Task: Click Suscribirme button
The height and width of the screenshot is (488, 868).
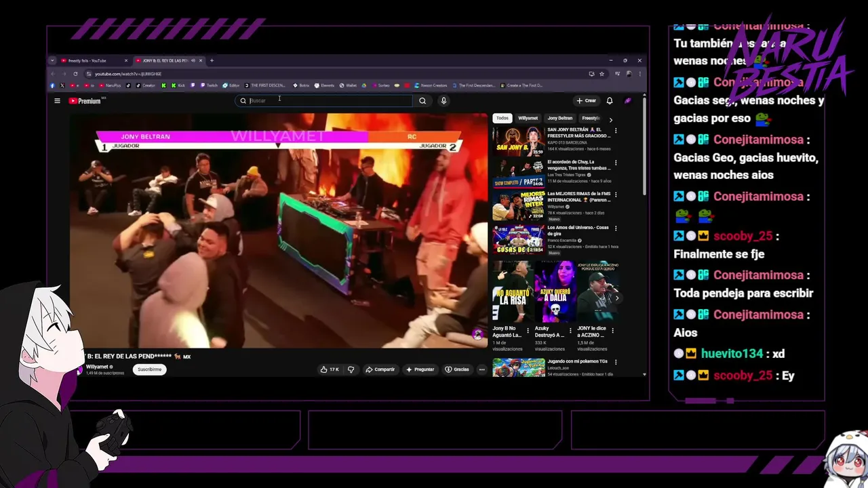Action: (x=149, y=369)
